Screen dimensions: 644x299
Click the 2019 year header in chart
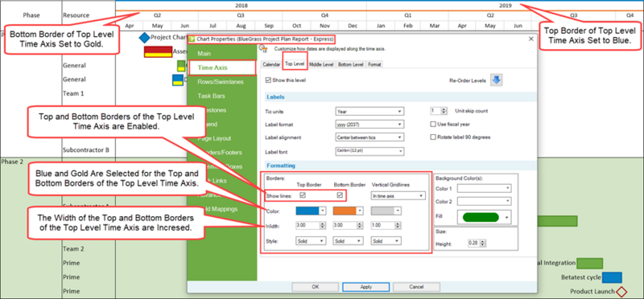(x=506, y=6)
